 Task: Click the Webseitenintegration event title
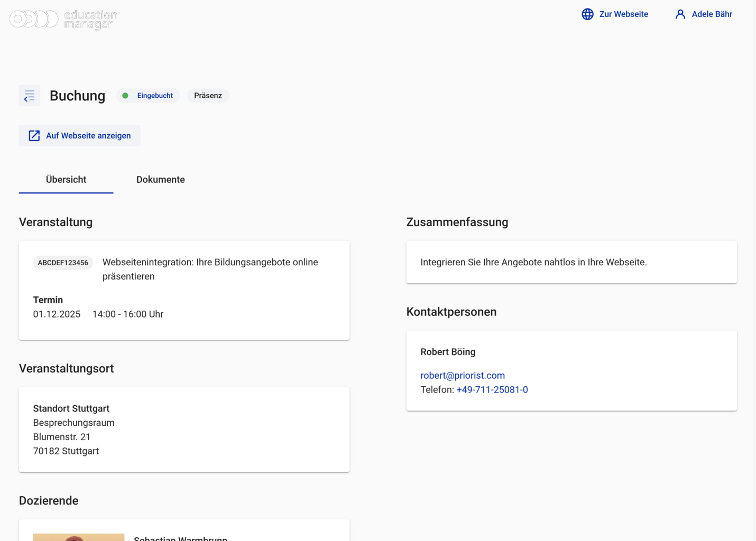tap(210, 269)
